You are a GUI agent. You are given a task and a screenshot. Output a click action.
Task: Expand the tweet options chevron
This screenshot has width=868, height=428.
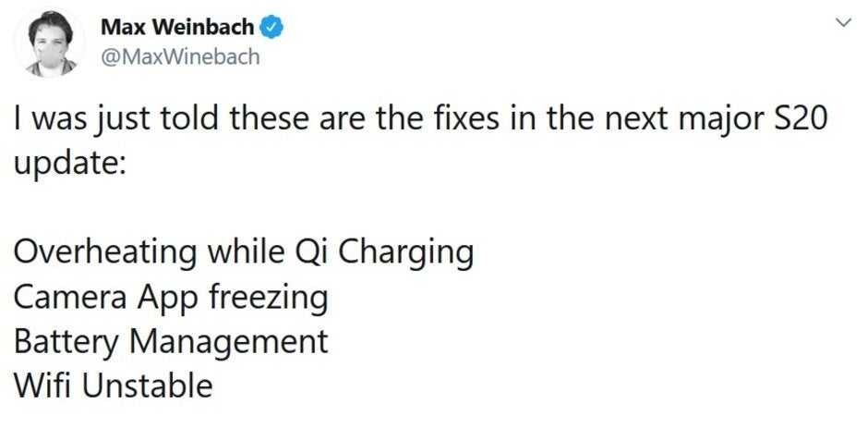844,23
